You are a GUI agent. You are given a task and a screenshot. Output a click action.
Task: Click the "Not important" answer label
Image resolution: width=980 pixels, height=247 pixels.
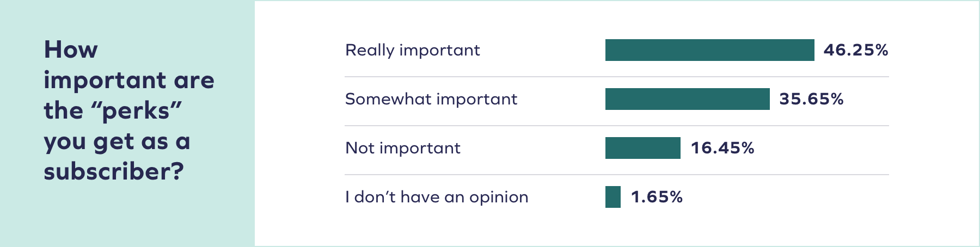click(x=402, y=148)
